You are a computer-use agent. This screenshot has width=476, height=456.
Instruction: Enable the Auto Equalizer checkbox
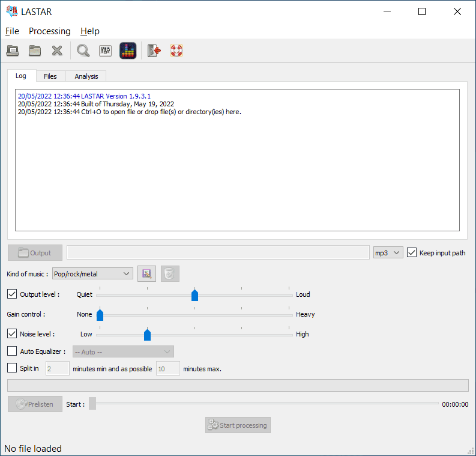[x=12, y=351]
